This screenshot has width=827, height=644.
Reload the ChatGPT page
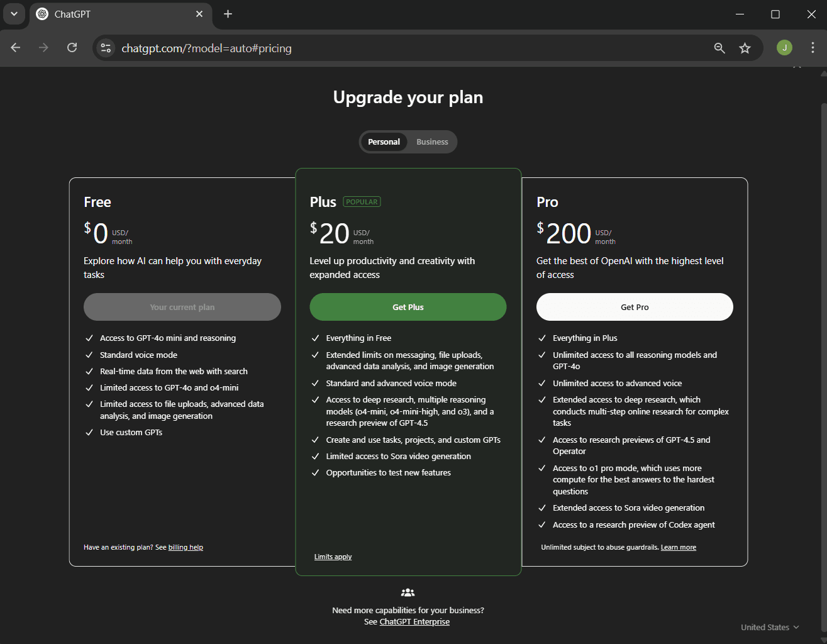[72, 48]
